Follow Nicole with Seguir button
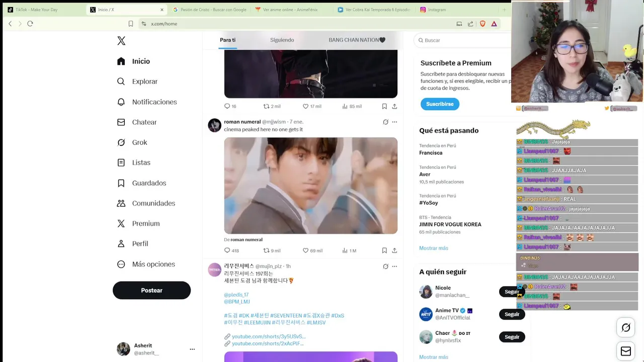The height and width of the screenshot is (362, 644). (512, 292)
